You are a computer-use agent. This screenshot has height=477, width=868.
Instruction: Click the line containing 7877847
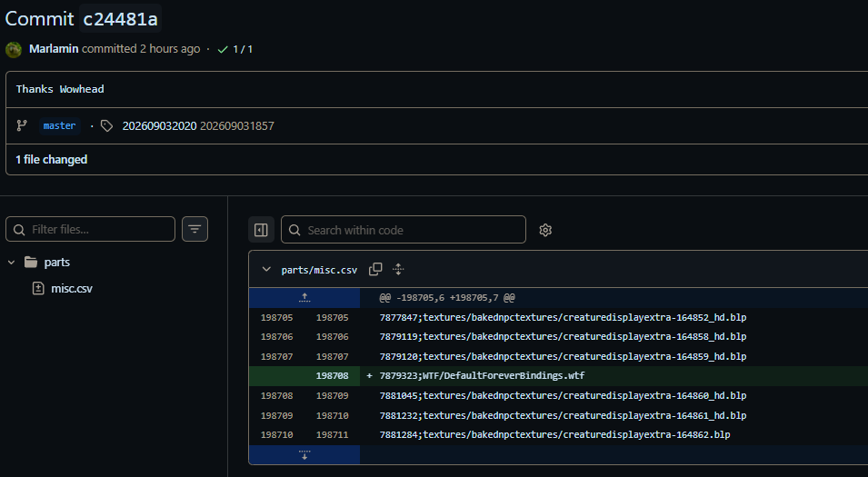[563, 318]
